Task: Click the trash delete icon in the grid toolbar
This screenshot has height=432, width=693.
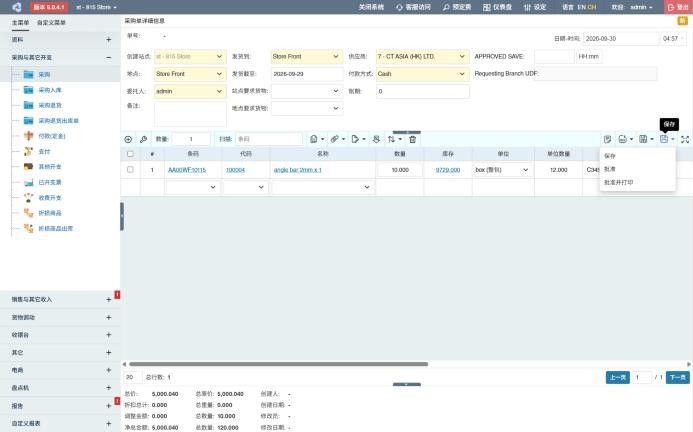Action: tap(412, 139)
